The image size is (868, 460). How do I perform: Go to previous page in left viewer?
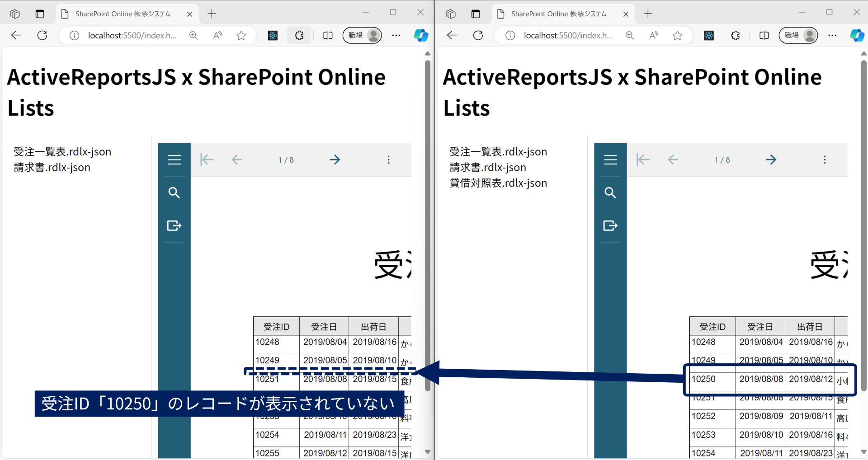point(237,160)
